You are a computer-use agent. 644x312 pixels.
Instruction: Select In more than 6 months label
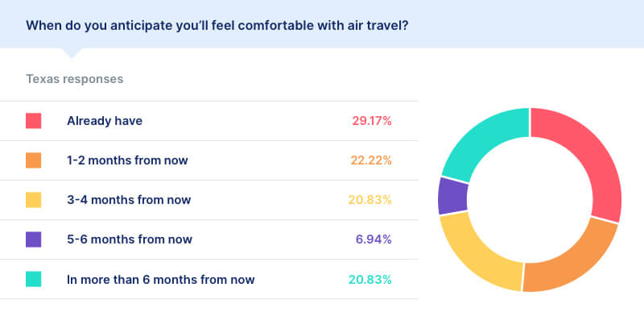point(160,280)
